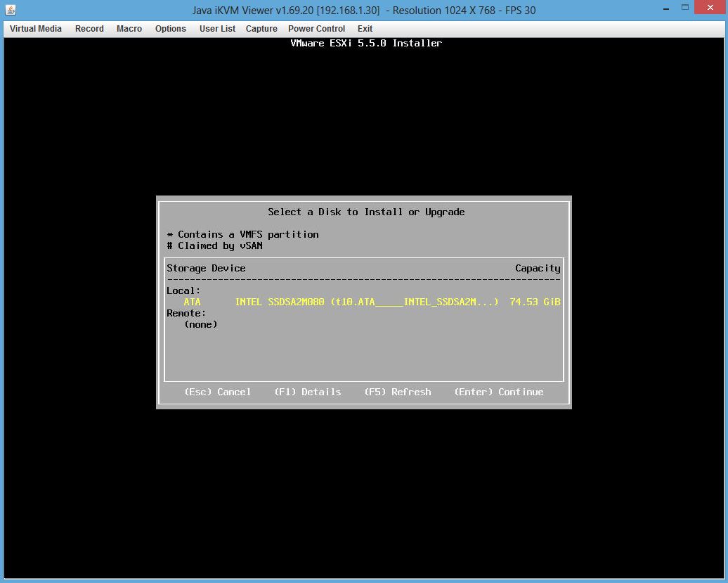Click the (F1) Details option
This screenshot has height=583, width=728.
tap(308, 392)
